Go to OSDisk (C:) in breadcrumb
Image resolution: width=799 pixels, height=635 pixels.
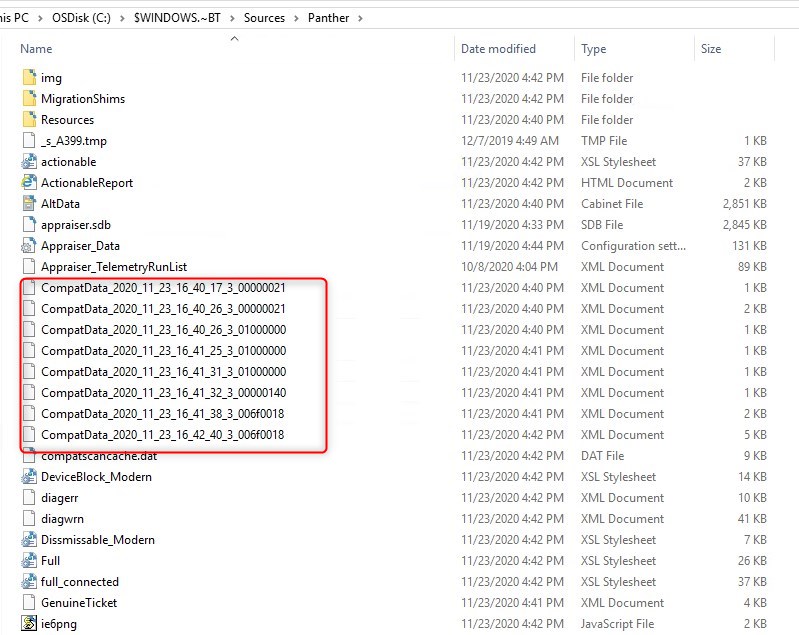[x=82, y=18]
